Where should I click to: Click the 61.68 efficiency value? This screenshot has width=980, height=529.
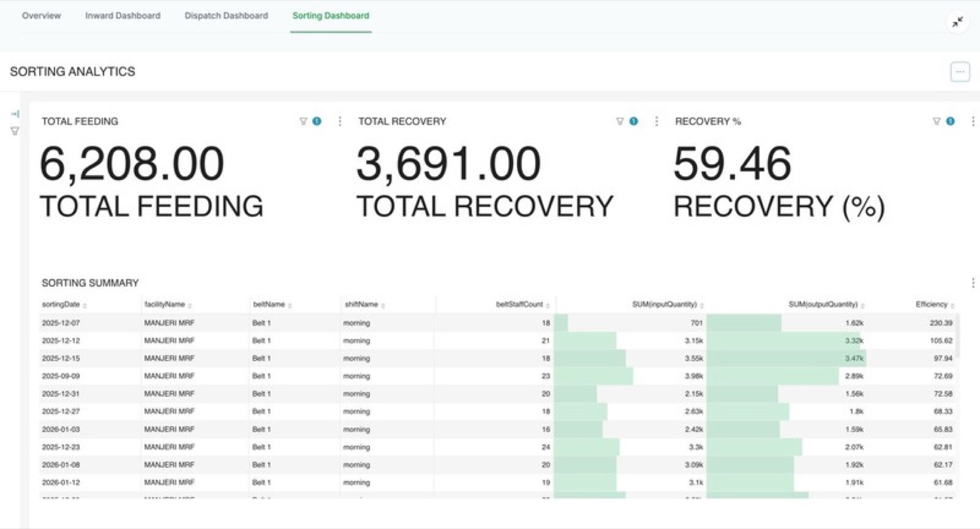[943, 482]
